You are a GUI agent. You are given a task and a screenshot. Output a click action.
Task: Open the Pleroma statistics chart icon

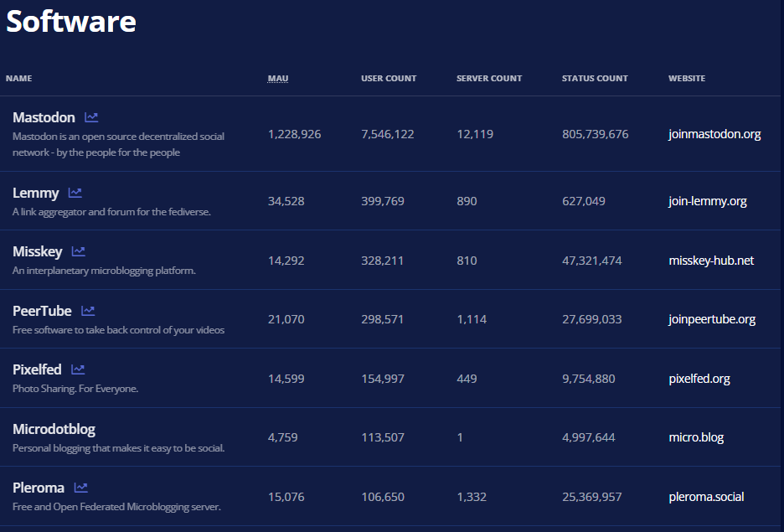81,488
